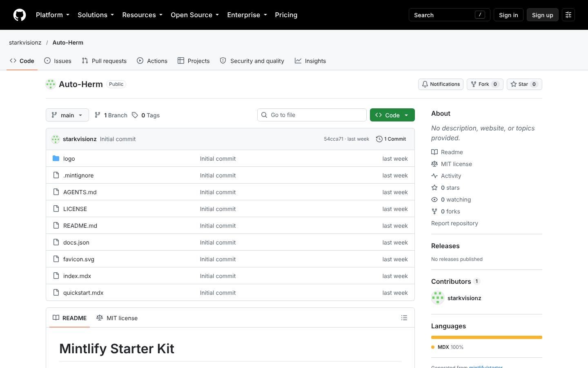
Task: Open the MIT license link in About
Action: [452, 164]
